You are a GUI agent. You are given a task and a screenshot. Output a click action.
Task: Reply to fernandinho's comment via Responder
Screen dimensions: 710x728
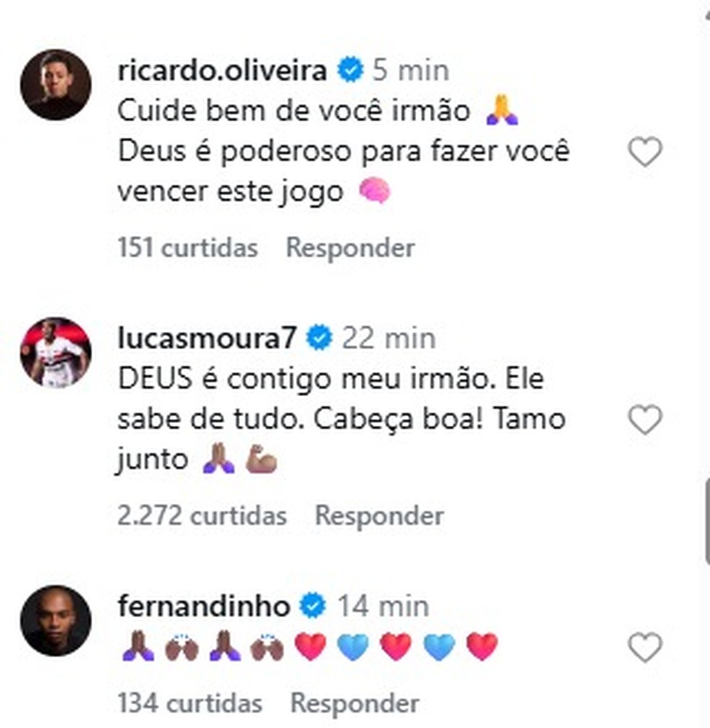pyautogui.click(x=354, y=703)
